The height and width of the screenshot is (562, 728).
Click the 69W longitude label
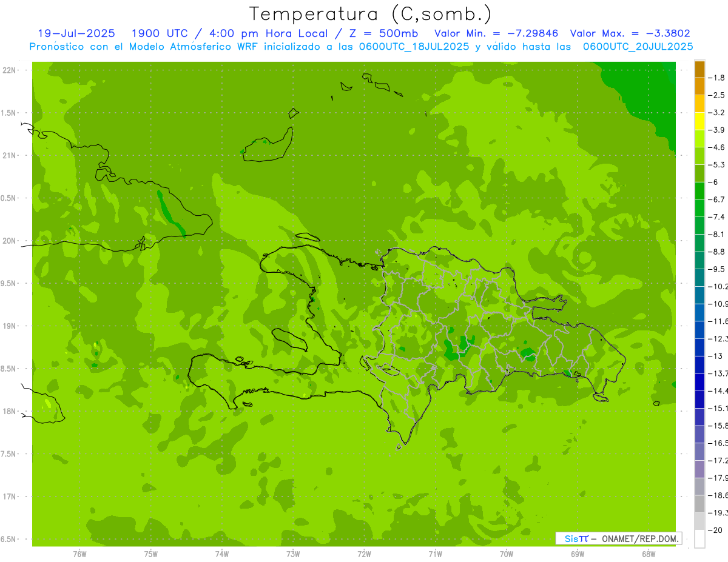click(x=578, y=554)
